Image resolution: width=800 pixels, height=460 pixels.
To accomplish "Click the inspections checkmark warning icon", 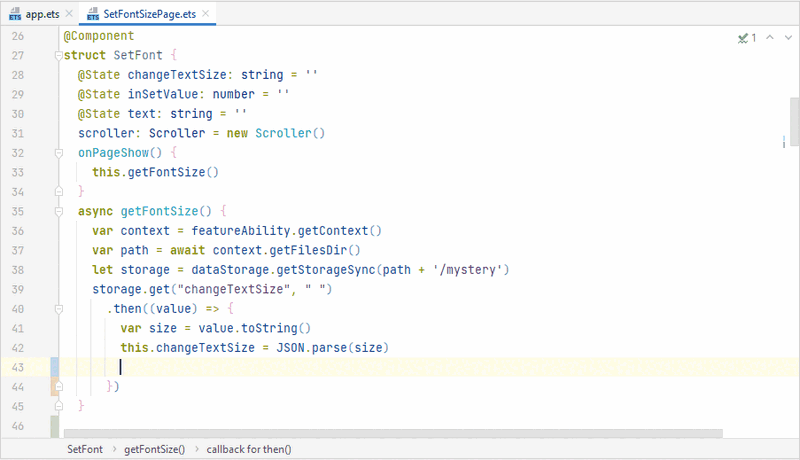I will pos(743,38).
